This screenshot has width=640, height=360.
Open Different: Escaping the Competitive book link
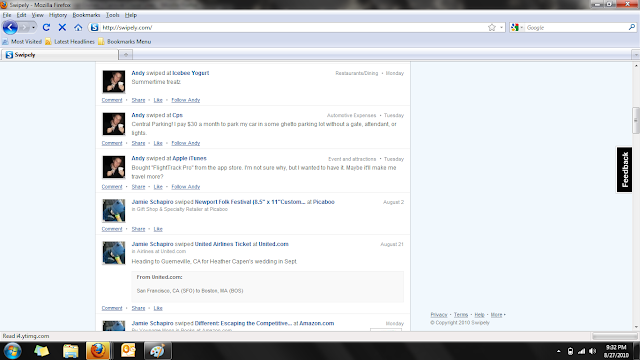point(243,323)
